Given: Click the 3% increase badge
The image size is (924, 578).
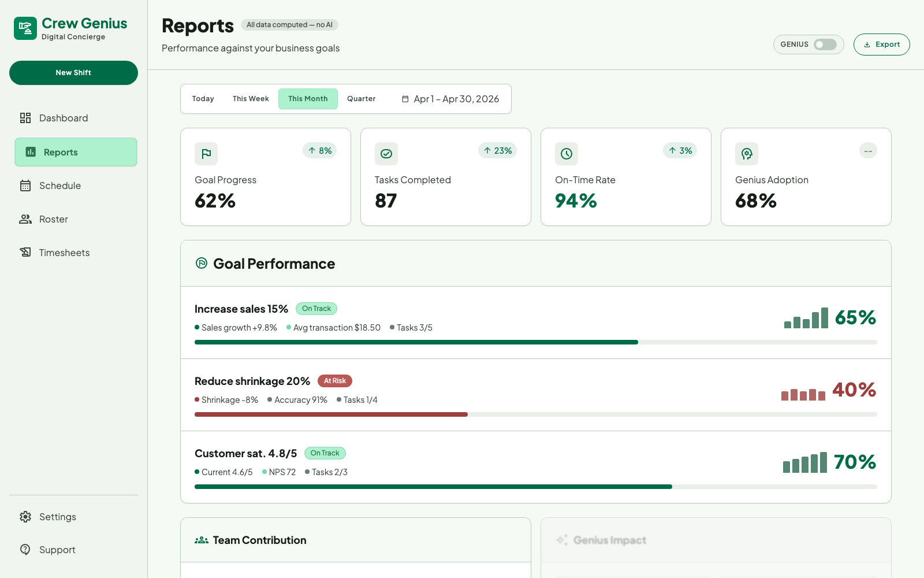Looking at the screenshot, I should [680, 151].
